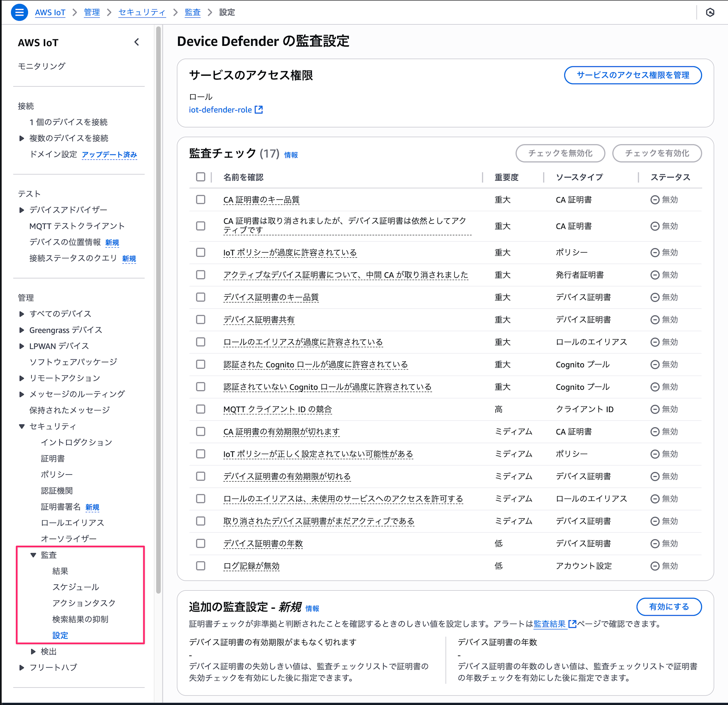The height and width of the screenshot is (705, 728).
Task: Open ロールエイリアス in sidebar
Action: point(72,523)
